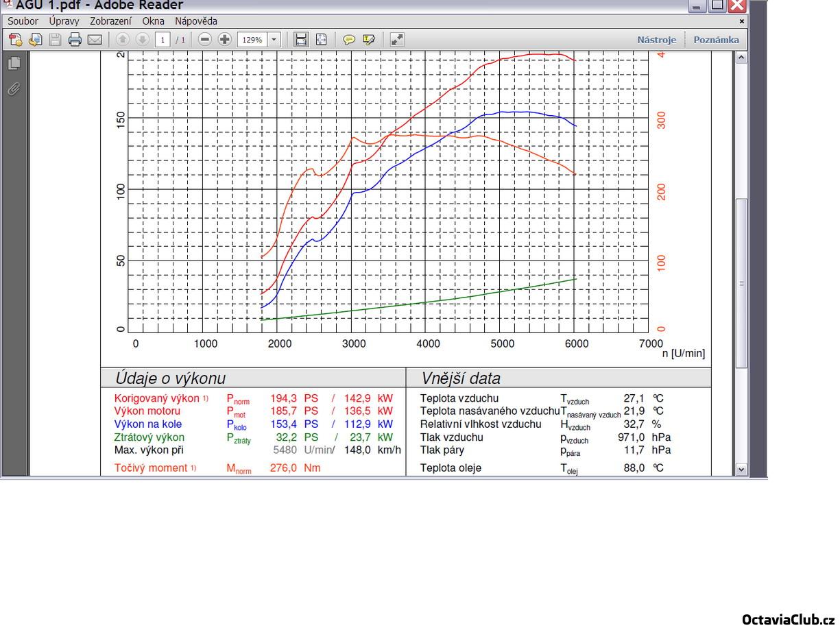Open the Soubor menu
Image resolution: width=840 pixels, height=630 pixels.
(23, 21)
